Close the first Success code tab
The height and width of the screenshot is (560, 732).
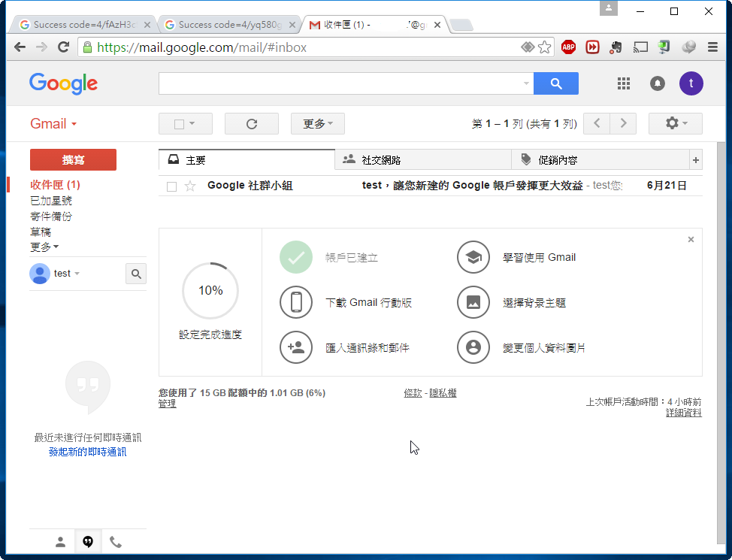click(x=147, y=25)
